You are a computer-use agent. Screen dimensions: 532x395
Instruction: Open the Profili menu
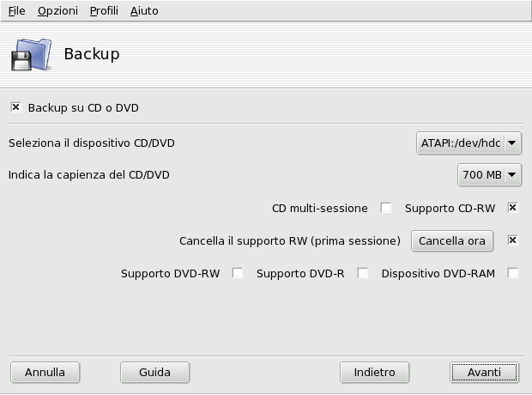(104, 11)
